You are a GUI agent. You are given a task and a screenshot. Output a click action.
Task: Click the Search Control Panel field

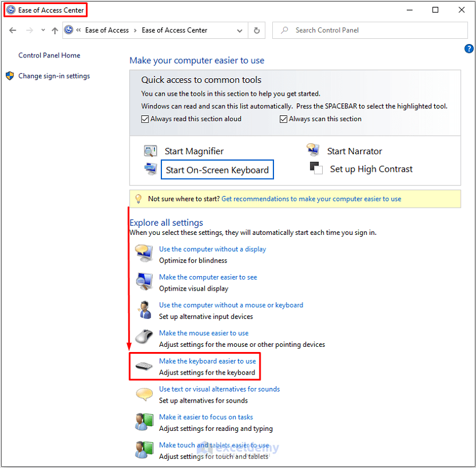370,30
